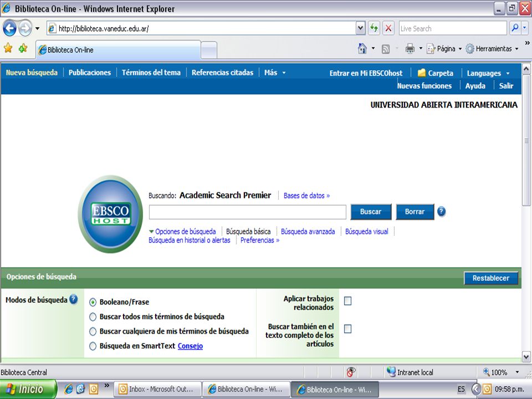Open the Publicaciones menu item
Image resolution: width=532 pixels, height=399 pixels.
click(x=90, y=73)
